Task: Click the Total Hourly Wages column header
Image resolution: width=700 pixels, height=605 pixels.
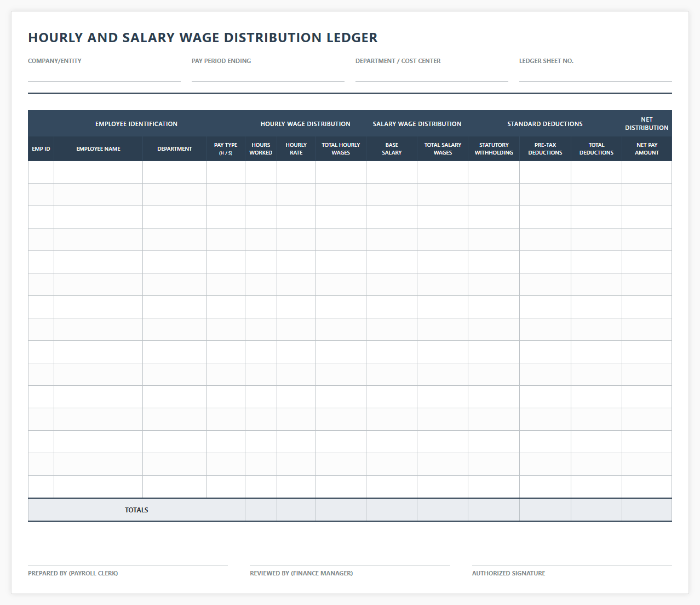Action: coord(341,149)
